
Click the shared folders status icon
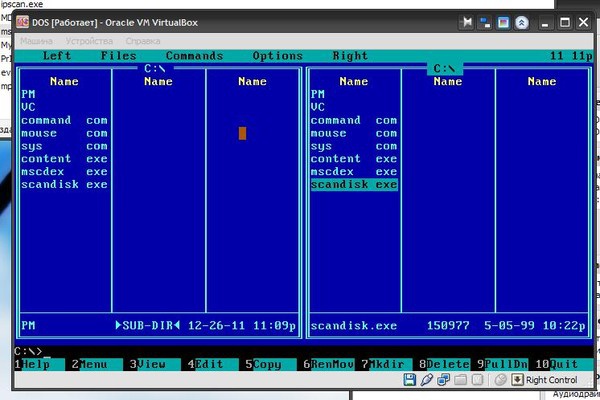tap(460, 380)
